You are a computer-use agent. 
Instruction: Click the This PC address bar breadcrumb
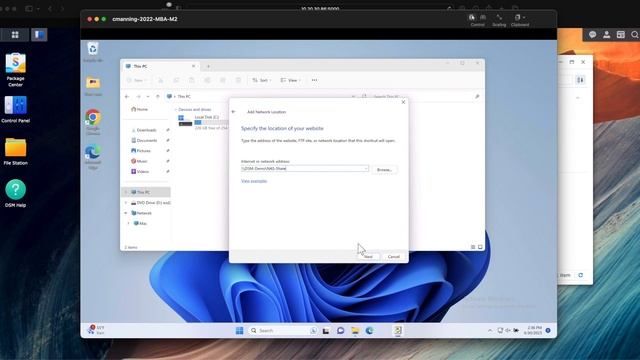(184, 97)
